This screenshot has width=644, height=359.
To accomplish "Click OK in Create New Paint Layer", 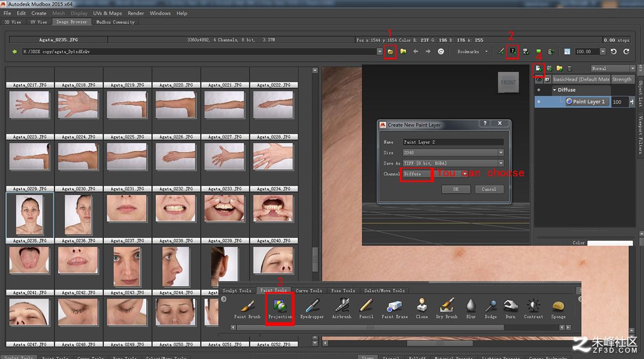I will point(456,189).
